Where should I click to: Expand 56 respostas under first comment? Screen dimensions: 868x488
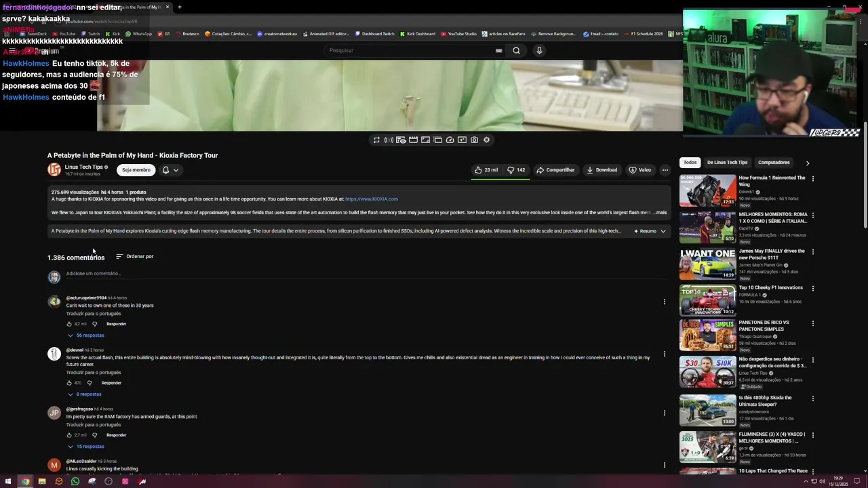[85, 335]
